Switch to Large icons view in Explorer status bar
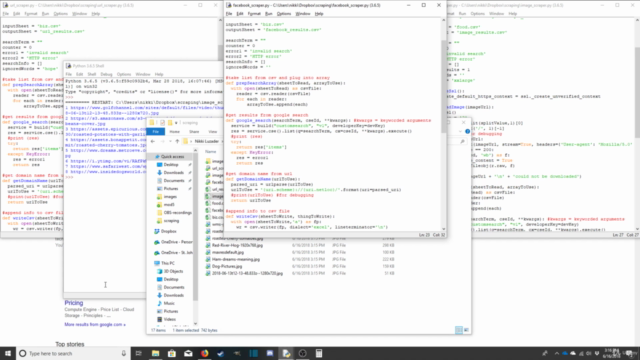The image size is (640, 360). click(x=466, y=330)
